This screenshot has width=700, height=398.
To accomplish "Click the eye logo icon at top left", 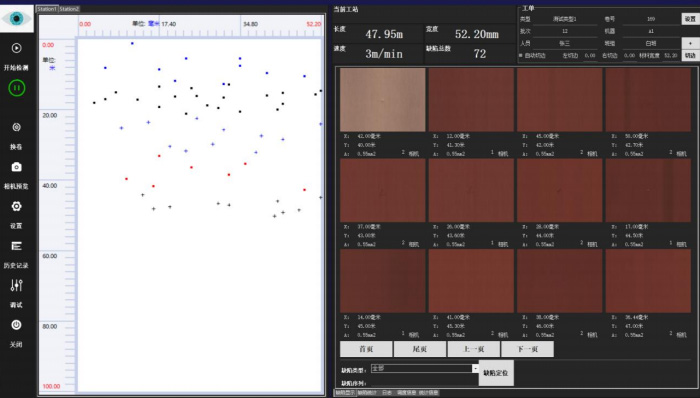I will [x=17, y=19].
